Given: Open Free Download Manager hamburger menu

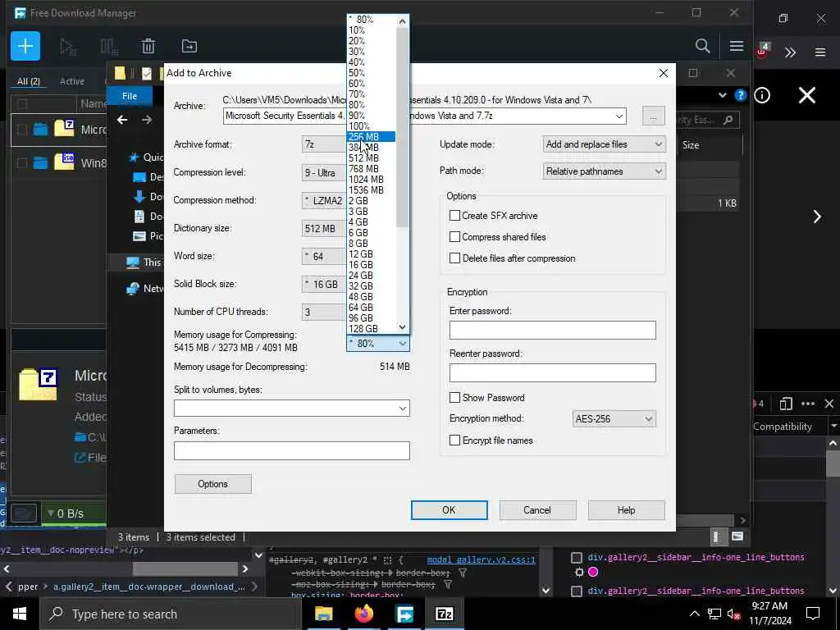Looking at the screenshot, I should [x=736, y=46].
